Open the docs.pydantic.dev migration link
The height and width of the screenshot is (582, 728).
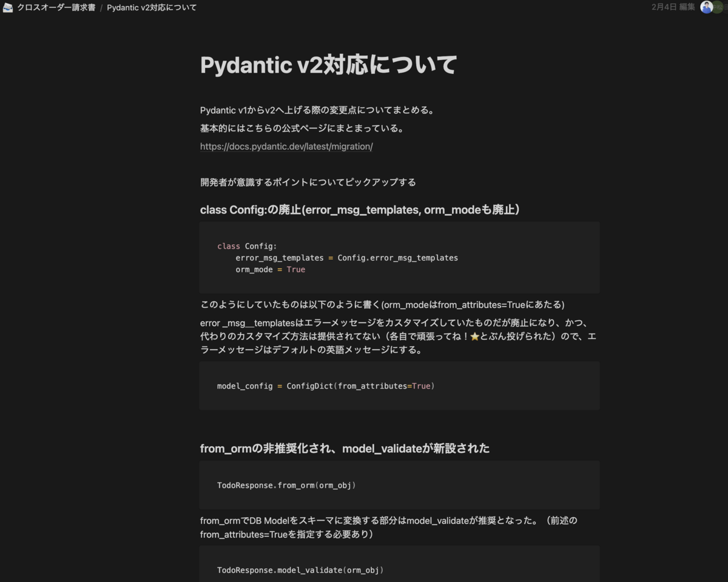click(286, 147)
